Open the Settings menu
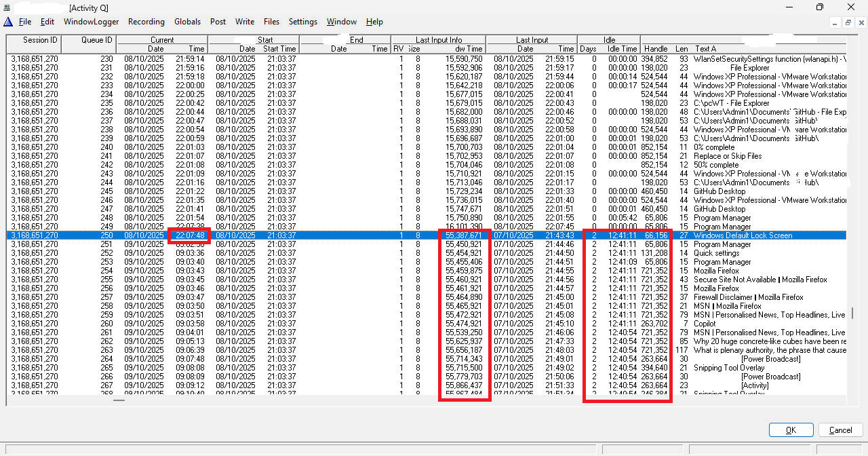The width and height of the screenshot is (868, 456). [303, 22]
